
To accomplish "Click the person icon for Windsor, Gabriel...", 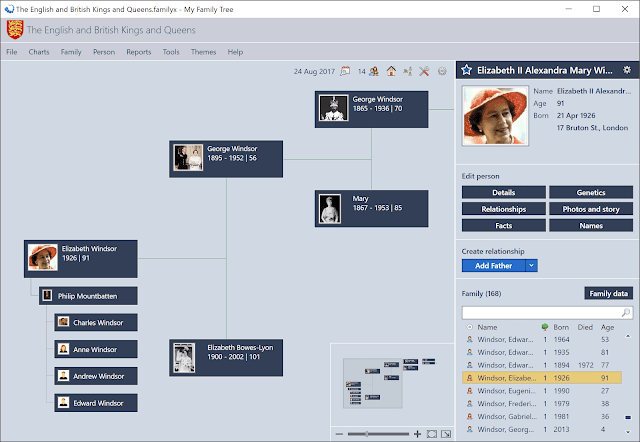I will (x=469, y=416).
